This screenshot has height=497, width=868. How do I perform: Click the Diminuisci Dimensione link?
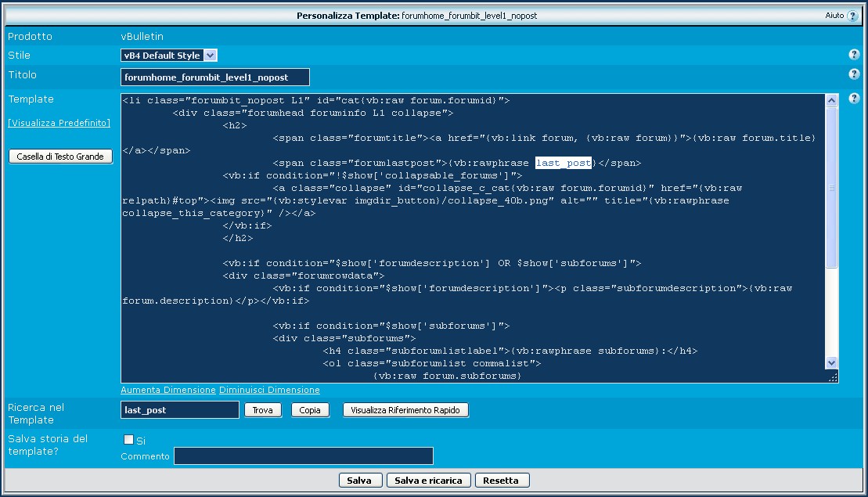point(269,390)
